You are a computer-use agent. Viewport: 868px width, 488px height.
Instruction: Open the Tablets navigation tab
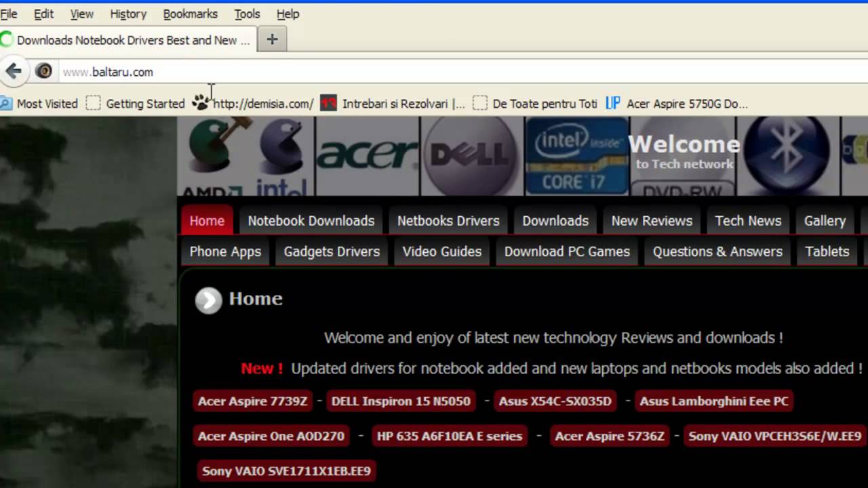click(x=827, y=251)
